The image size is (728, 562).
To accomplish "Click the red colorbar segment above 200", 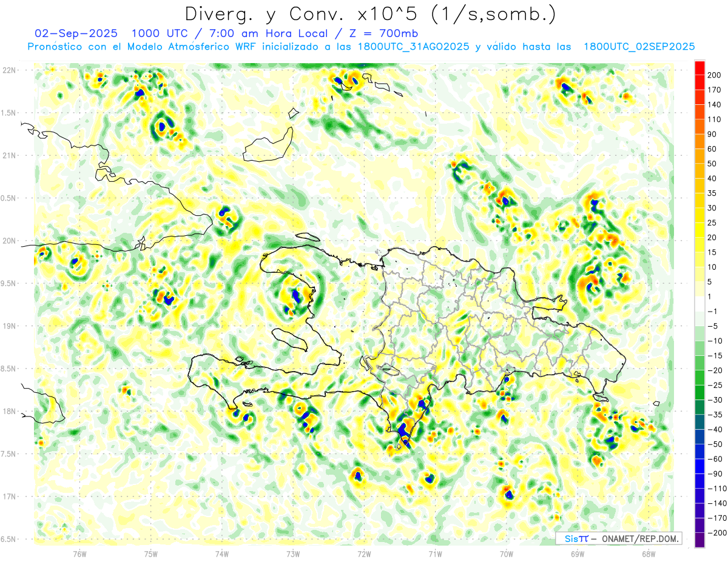I will coord(699,69).
